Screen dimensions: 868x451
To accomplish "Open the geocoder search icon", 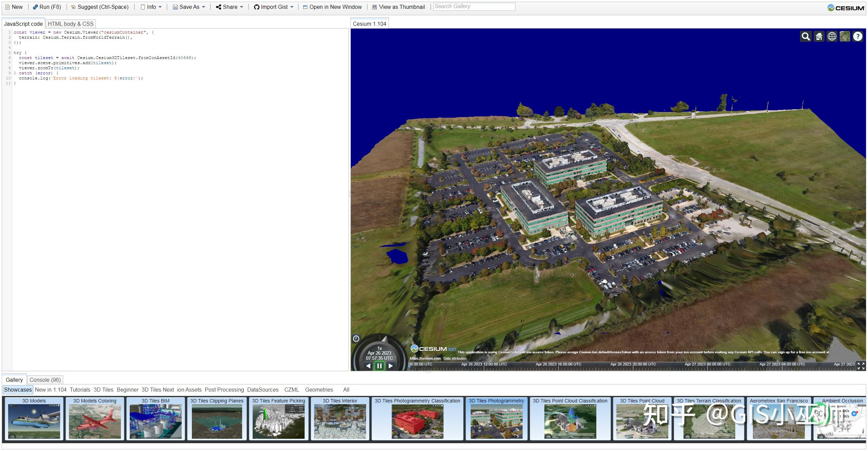I will click(x=806, y=36).
